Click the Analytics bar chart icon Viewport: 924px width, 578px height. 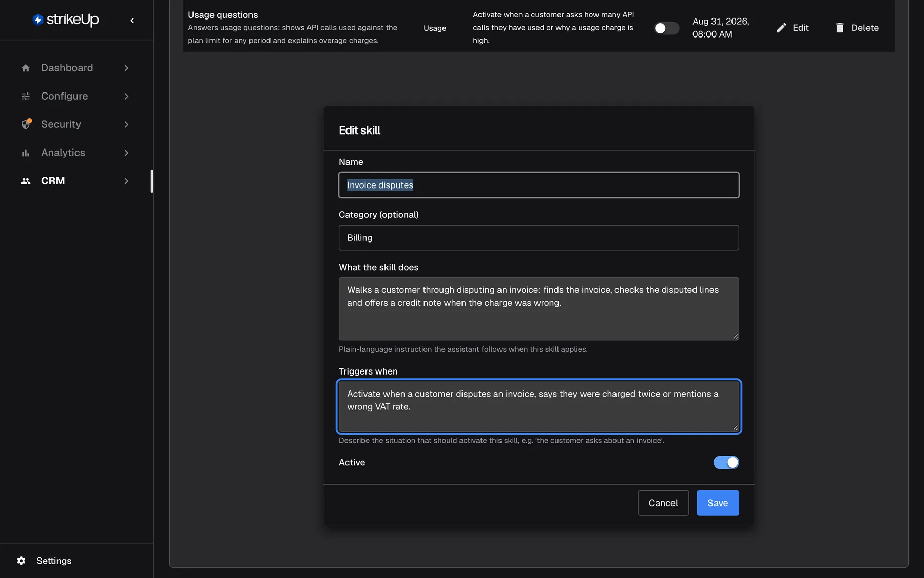pos(26,153)
